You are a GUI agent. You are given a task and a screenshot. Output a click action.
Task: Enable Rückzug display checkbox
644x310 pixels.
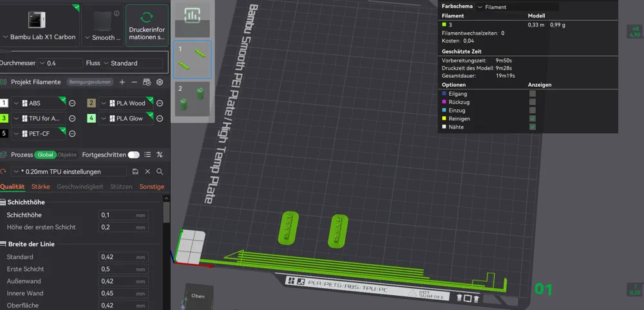click(533, 102)
